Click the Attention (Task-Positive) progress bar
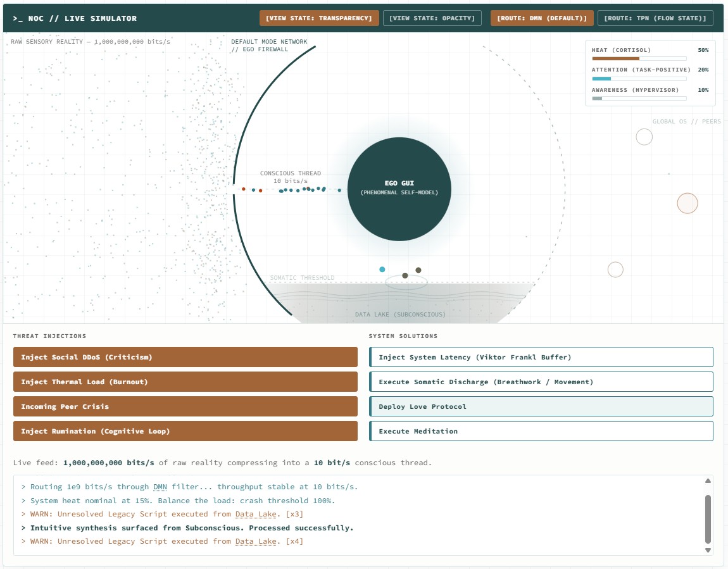Viewport: 728px width, 569px height. click(639, 78)
